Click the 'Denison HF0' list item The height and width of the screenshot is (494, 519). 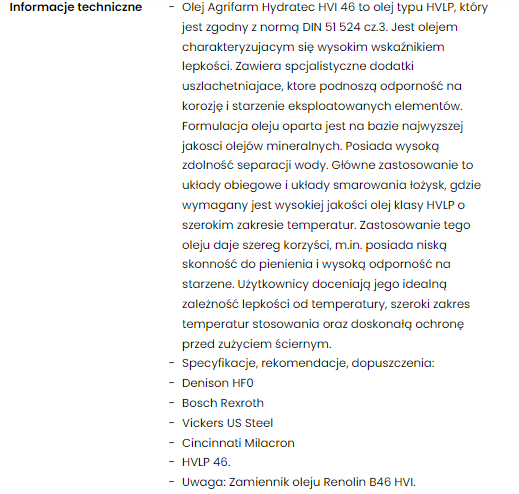coord(218,383)
